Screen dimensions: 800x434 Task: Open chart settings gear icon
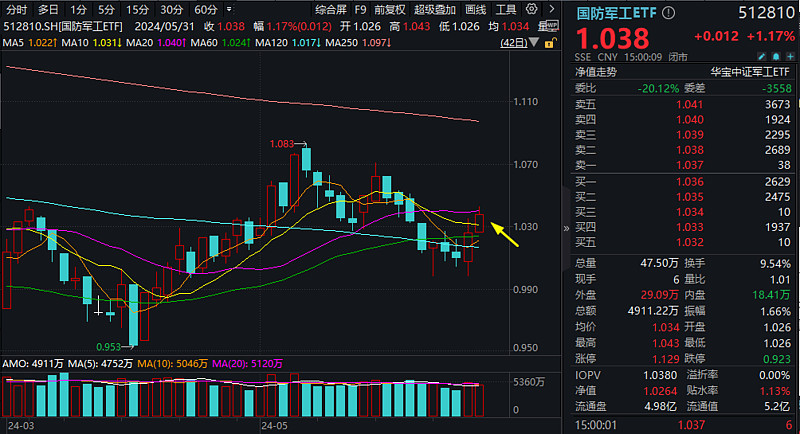tap(532, 9)
